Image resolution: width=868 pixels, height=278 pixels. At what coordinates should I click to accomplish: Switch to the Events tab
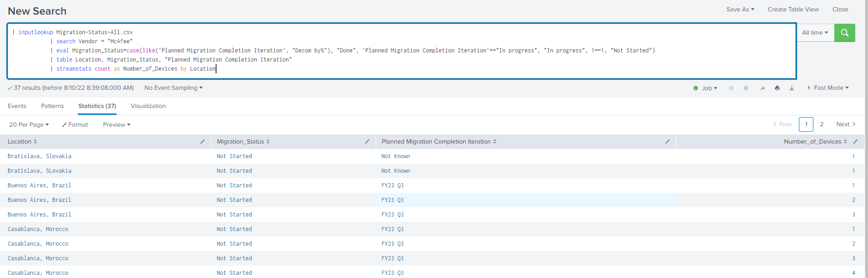17,106
